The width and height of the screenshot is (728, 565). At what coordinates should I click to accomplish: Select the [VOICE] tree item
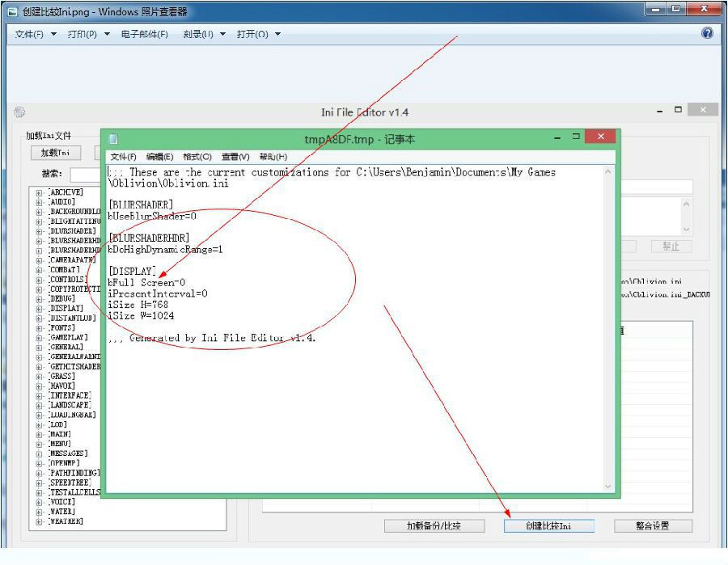[61, 502]
